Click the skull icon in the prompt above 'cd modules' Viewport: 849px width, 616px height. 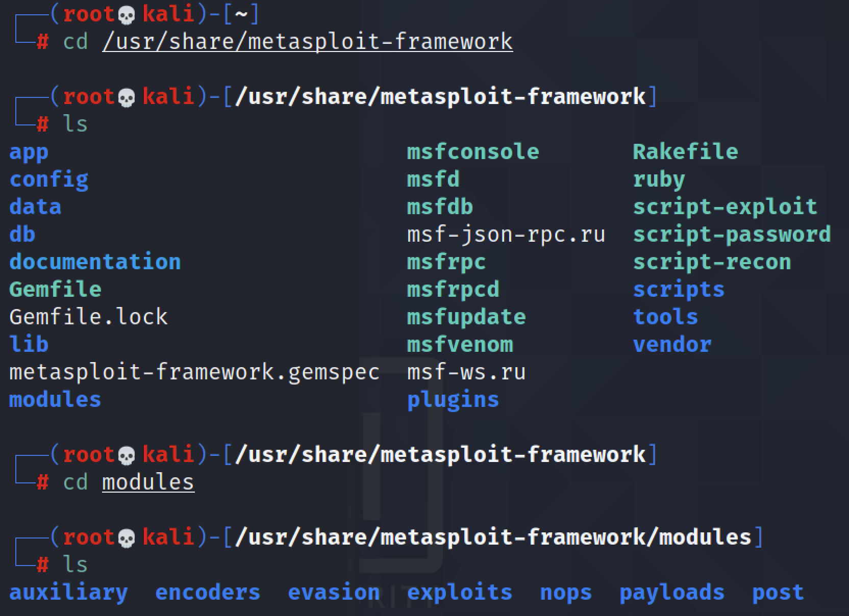[127, 455]
